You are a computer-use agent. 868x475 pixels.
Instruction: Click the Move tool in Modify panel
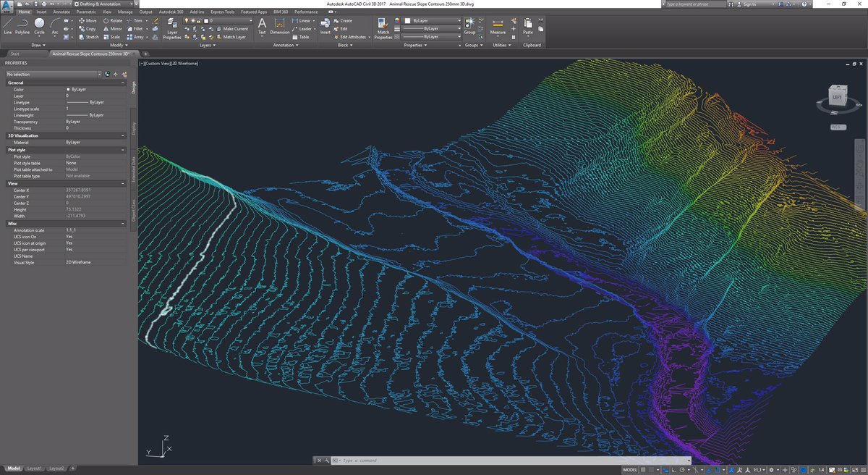point(88,21)
